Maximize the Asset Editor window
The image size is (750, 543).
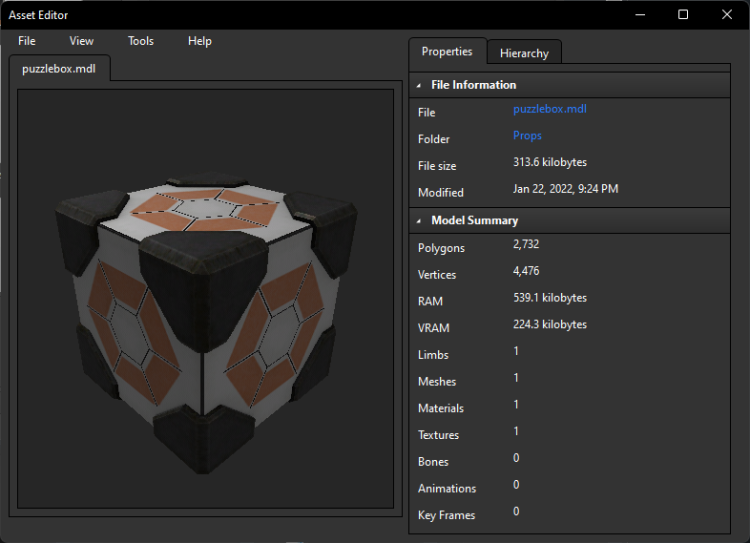point(683,15)
